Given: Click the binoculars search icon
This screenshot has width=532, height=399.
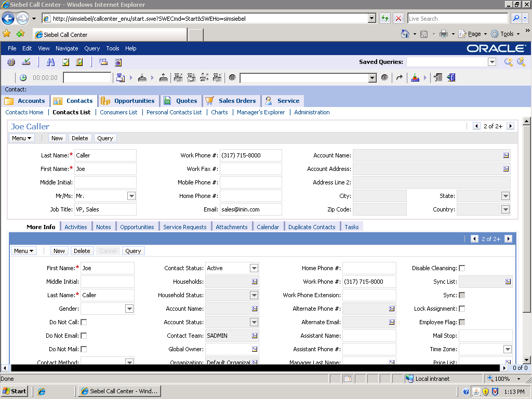Looking at the screenshot, I should [x=51, y=62].
